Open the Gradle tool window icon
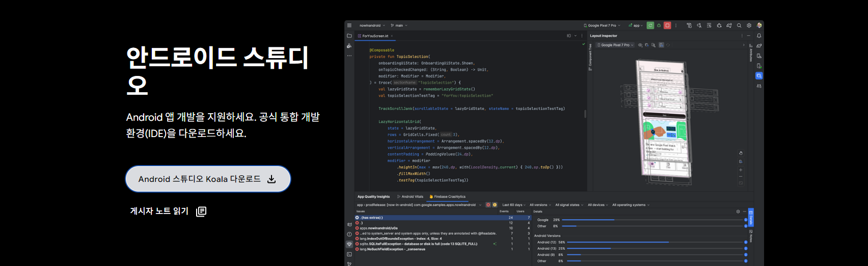 [x=759, y=46]
